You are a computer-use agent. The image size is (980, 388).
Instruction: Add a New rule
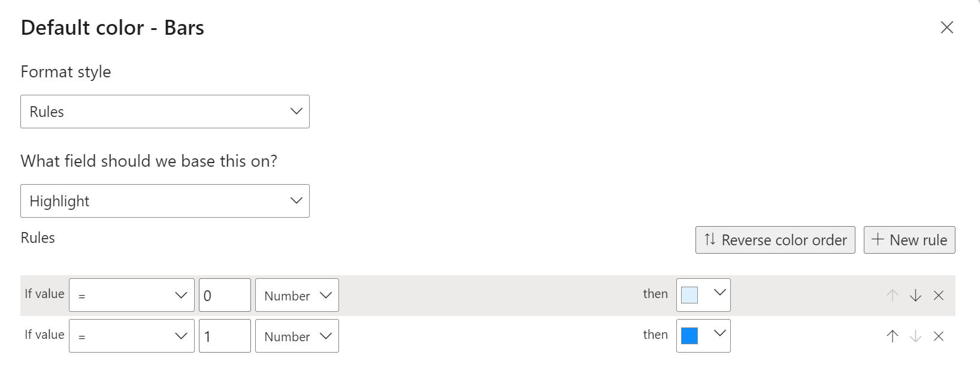click(x=909, y=240)
